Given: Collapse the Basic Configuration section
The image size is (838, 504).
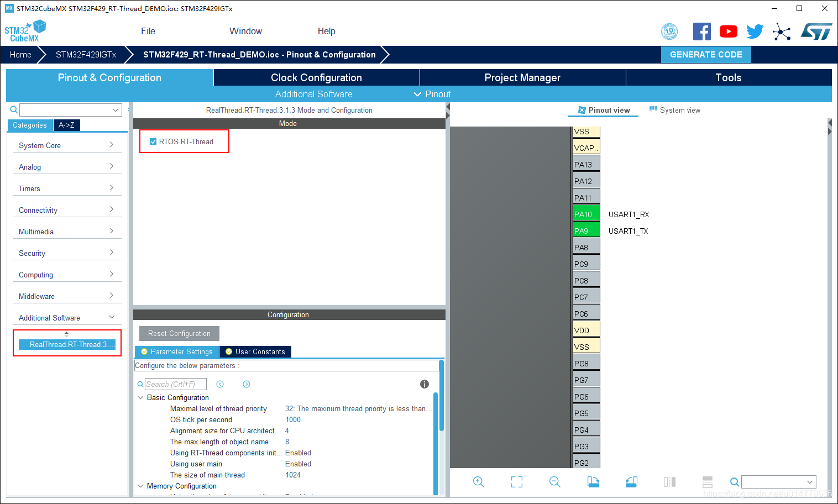Looking at the screenshot, I should point(140,397).
